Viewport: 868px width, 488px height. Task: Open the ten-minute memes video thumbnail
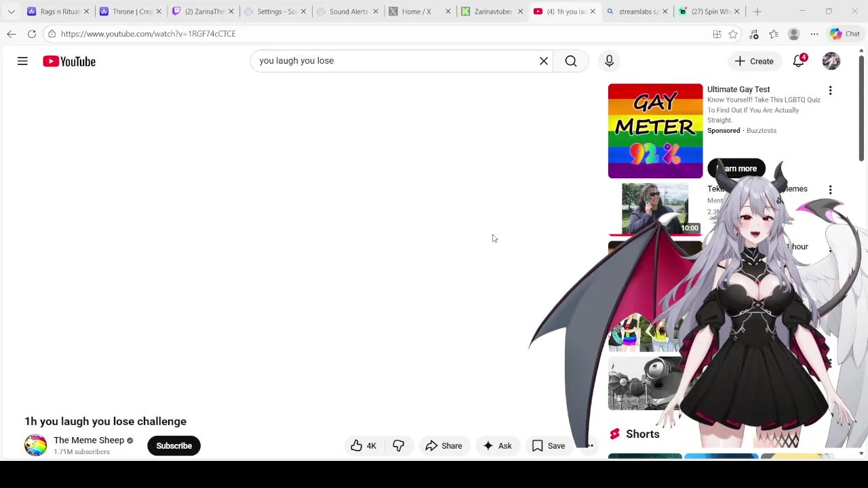[655, 209]
